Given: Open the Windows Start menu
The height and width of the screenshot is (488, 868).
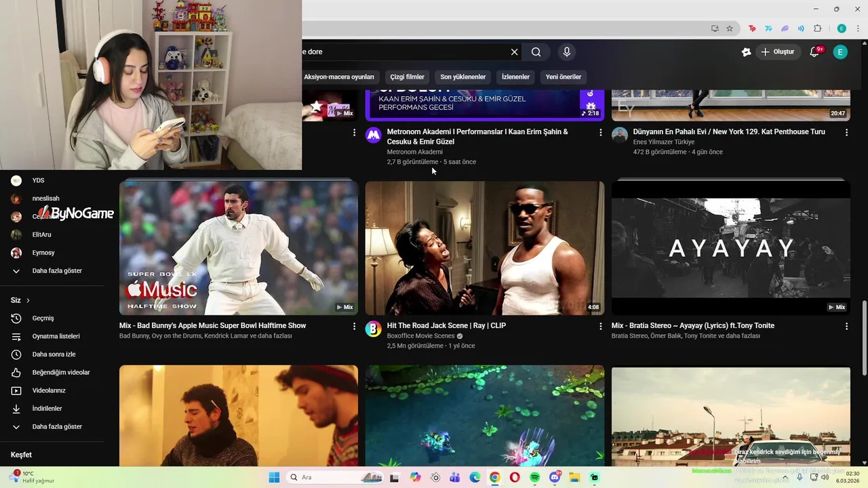Looking at the screenshot, I should click(274, 477).
